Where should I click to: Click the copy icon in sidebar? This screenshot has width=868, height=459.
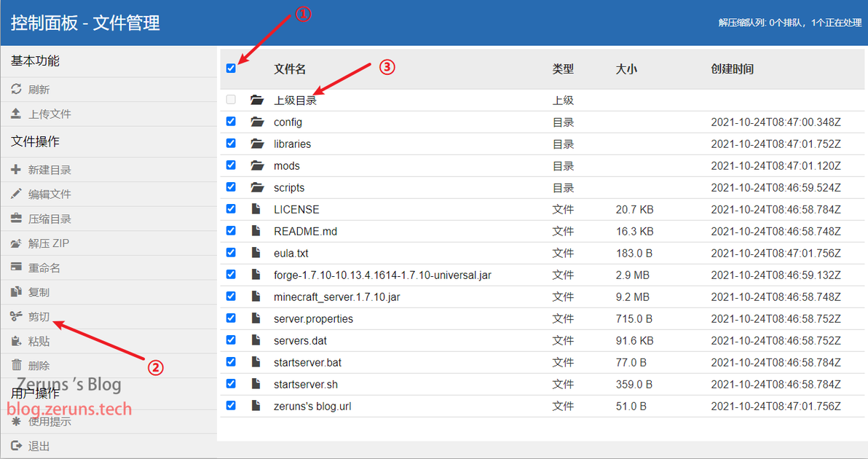(x=16, y=291)
